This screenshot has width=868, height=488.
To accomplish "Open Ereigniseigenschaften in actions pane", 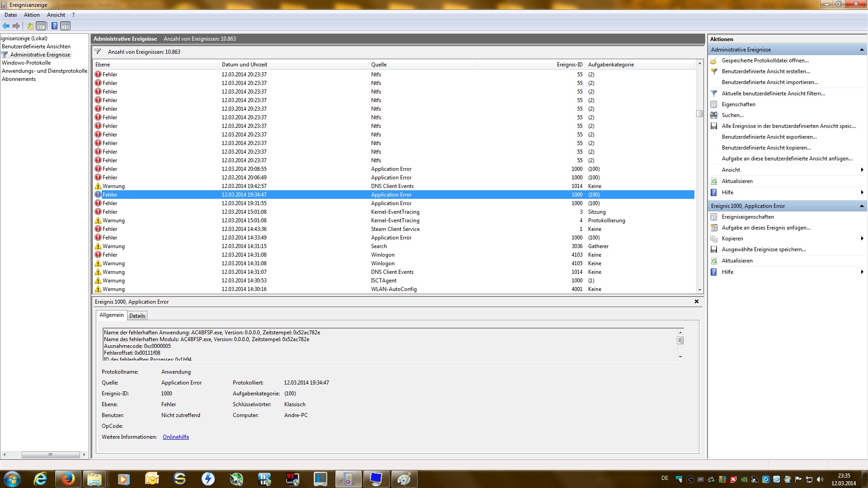I will coord(747,217).
